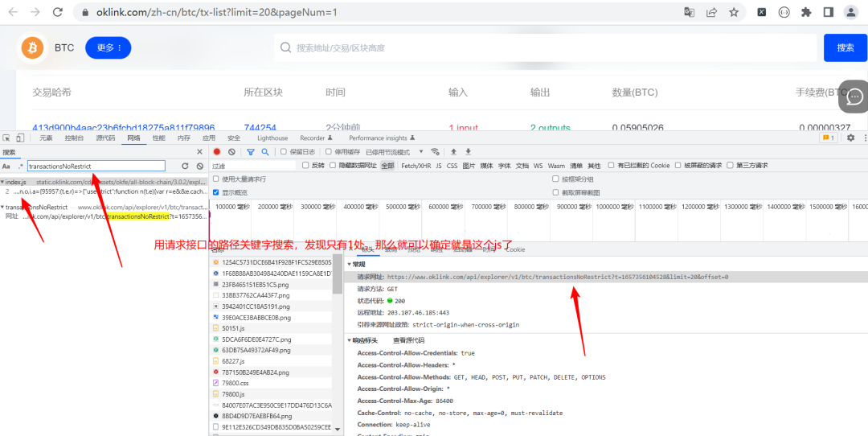Collapse the 常规 general headers section
868x436 pixels.
point(349,265)
